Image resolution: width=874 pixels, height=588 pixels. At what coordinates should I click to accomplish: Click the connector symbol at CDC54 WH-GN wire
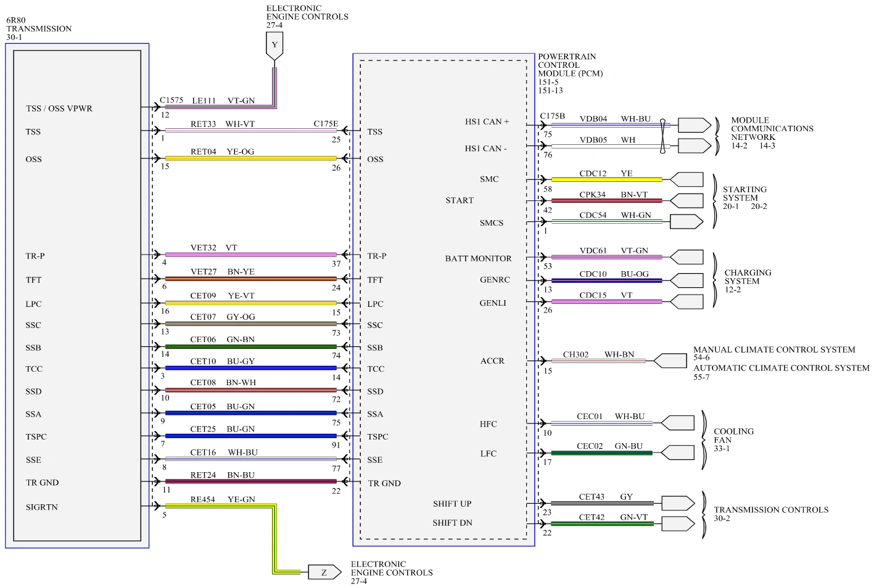686,221
